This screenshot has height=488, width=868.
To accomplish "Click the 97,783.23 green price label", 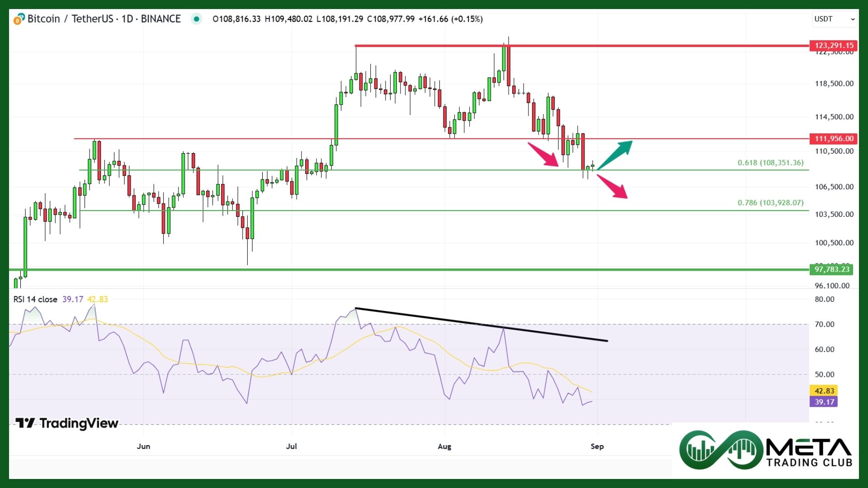I will point(832,269).
